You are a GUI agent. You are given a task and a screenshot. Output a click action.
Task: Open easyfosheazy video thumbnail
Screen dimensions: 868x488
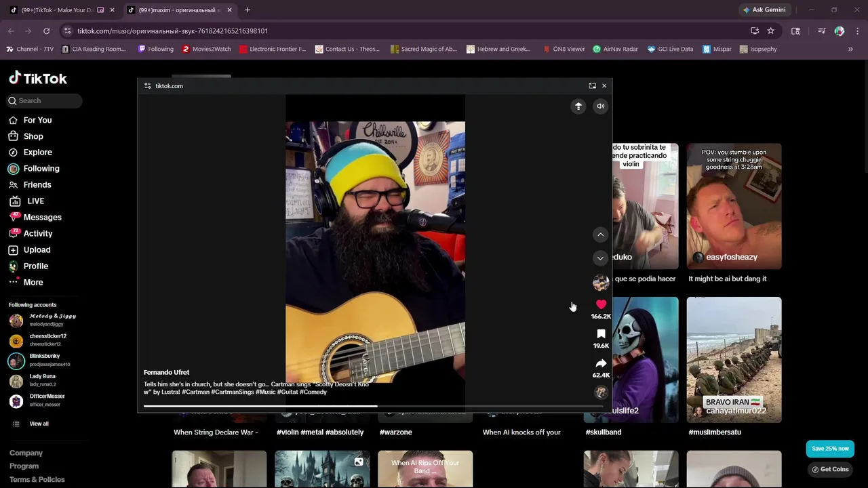click(x=734, y=206)
